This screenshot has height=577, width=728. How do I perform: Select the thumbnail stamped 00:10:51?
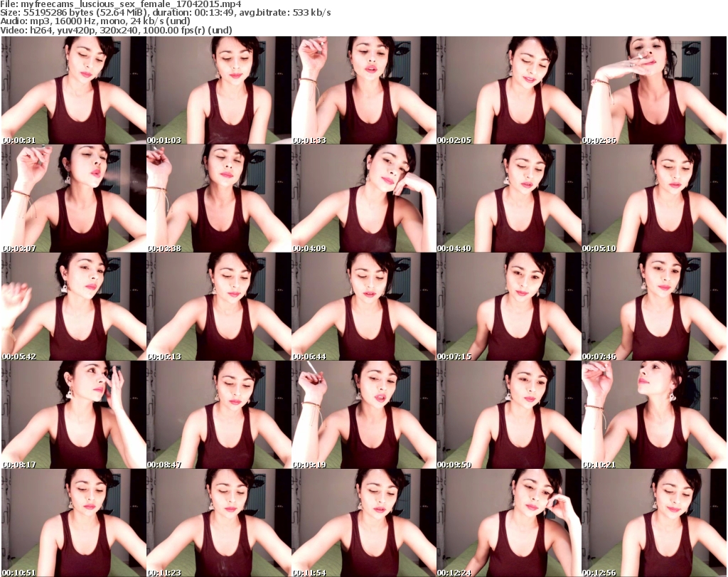pyautogui.click(x=74, y=523)
